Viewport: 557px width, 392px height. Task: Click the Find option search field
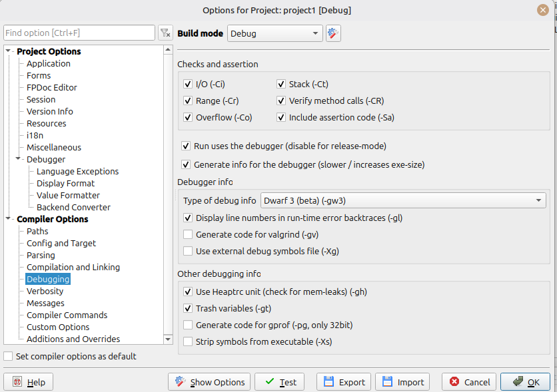point(79,33)
